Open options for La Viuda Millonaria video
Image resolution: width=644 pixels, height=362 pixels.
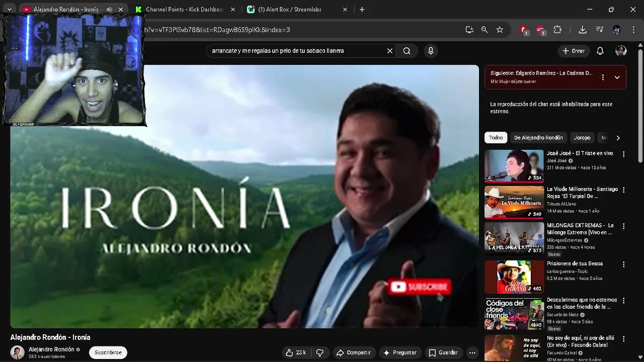pyautogui.click(x=623, y=190)
